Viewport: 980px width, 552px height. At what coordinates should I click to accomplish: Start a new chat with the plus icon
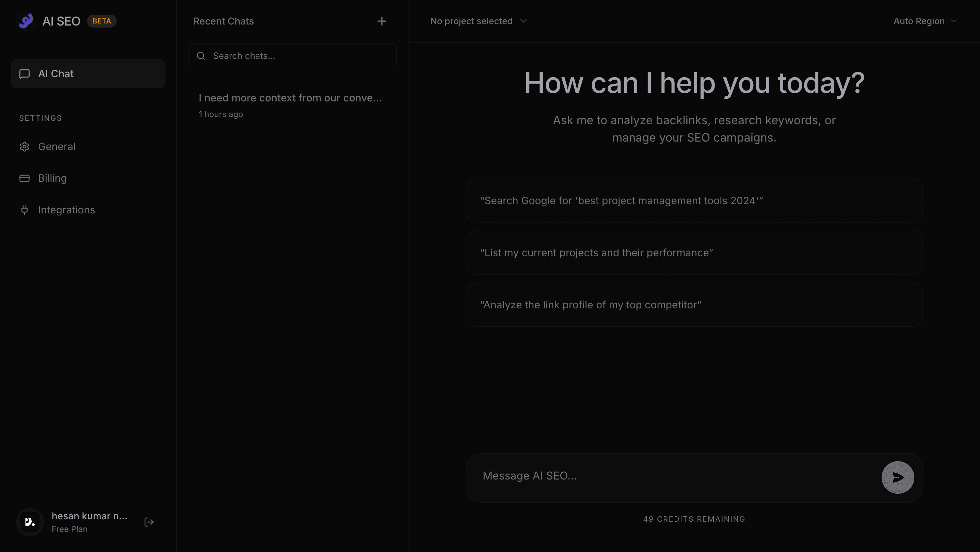coord(382,21)
